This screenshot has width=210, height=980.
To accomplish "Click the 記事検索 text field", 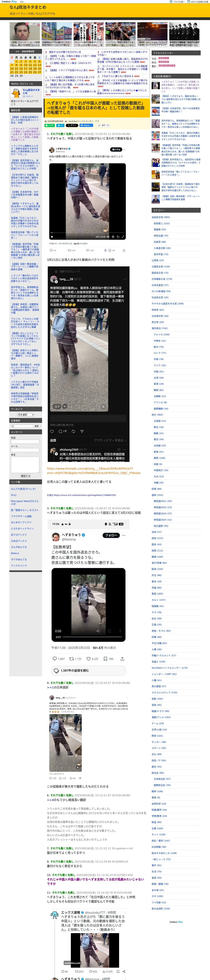I will (x=22, y=426).
